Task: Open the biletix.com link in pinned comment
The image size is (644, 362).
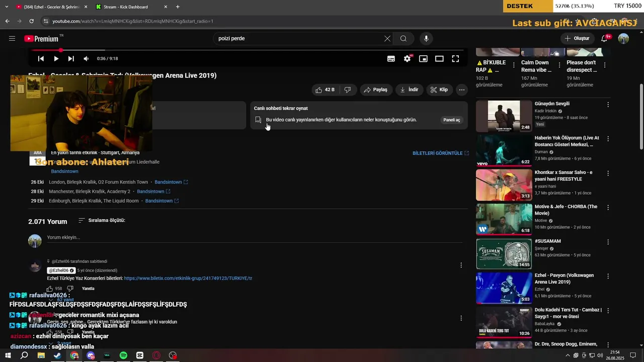Action: (188, 278)
